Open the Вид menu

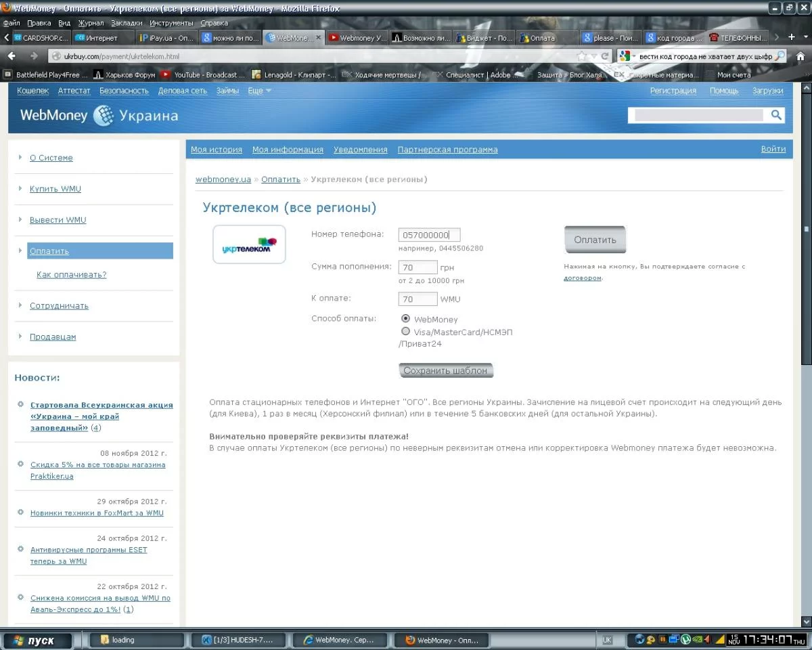(64, 23)
